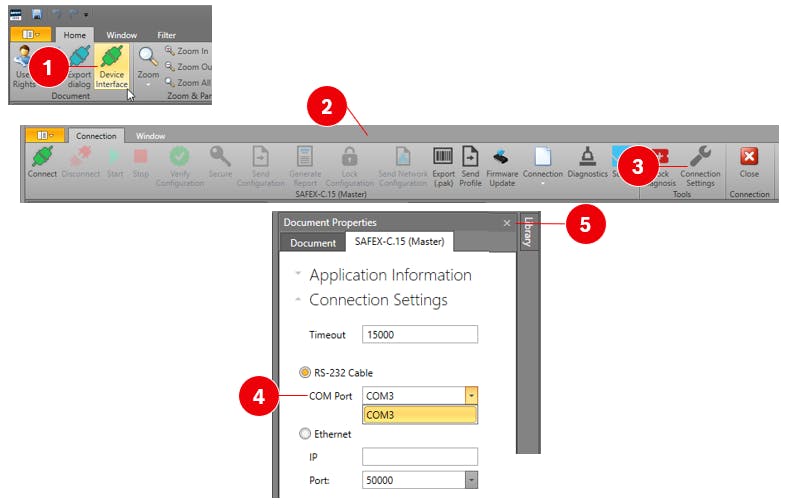Open the COM Port dropdown arrow
Screen dimensions: 785x504
coord(470,396)
